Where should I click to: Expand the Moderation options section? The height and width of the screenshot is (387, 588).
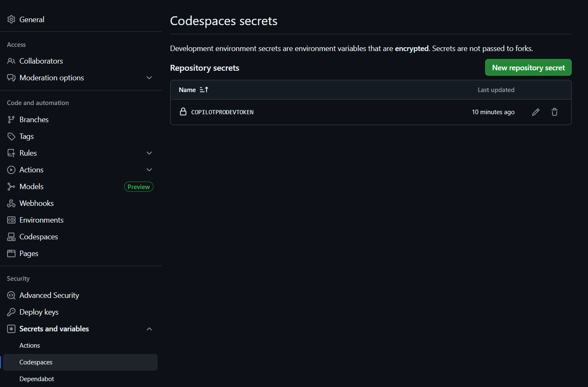coord(149,77)
